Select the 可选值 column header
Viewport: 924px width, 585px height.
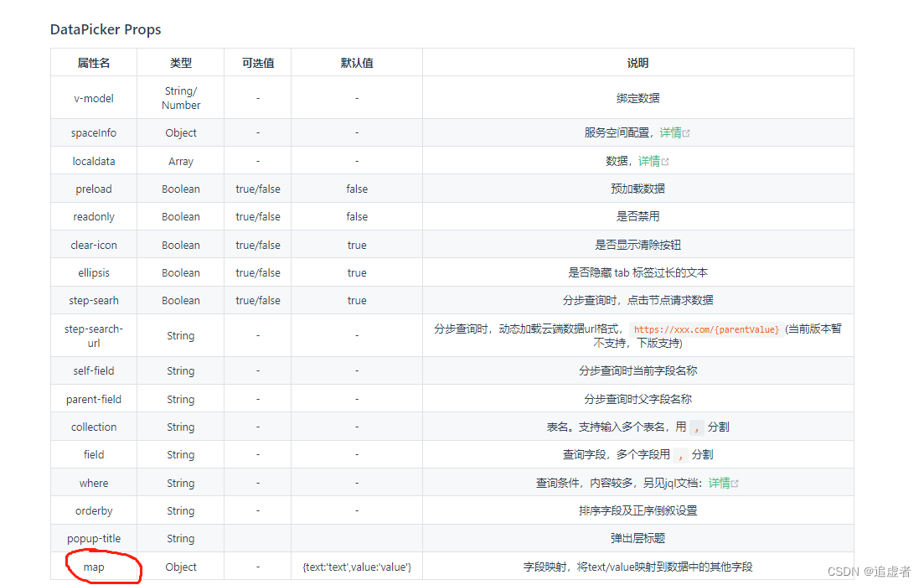[257, 62]
